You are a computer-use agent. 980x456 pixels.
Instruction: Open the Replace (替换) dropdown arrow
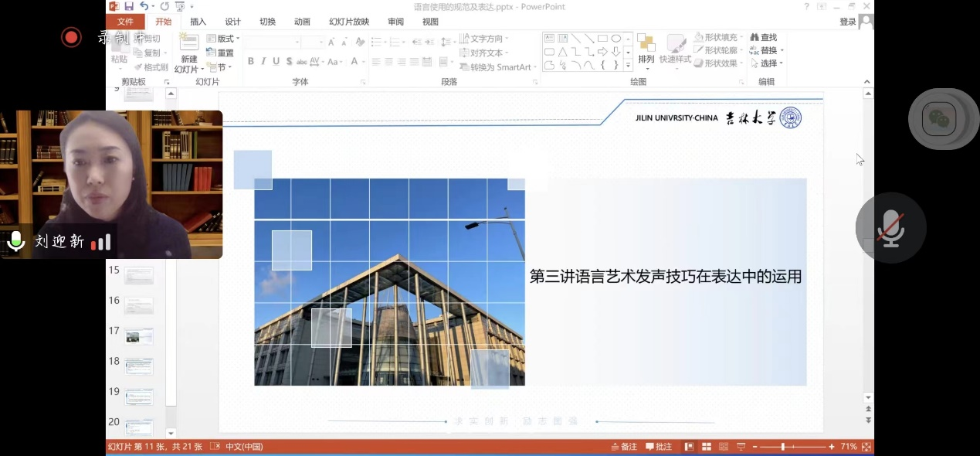pos(782,50)
